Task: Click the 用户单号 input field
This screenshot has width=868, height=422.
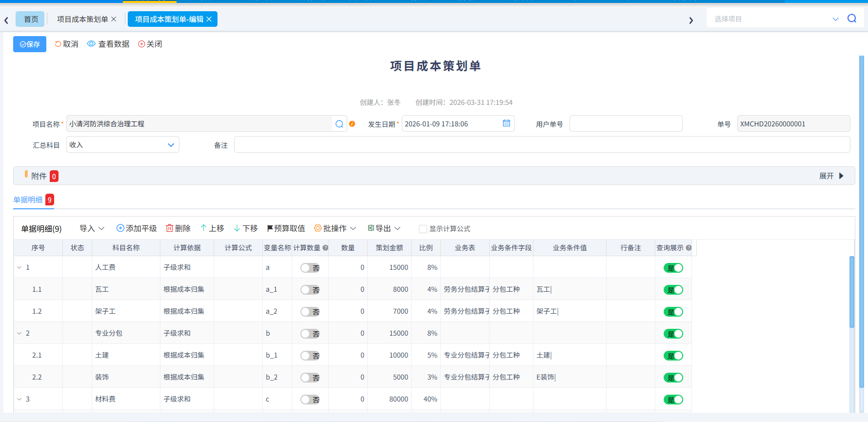Action: tap(626, 123)
